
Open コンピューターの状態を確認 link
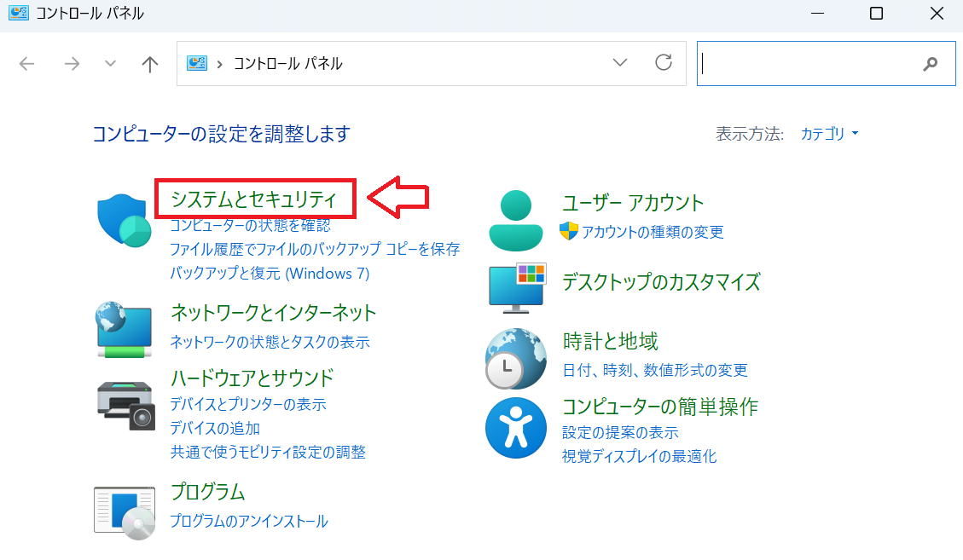coord(250,225)
